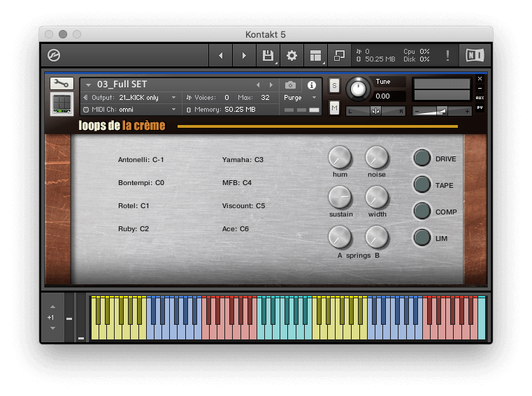
Task: Open the save floppy disk menu
Action: pyautogui.click(x=268, y=55)
